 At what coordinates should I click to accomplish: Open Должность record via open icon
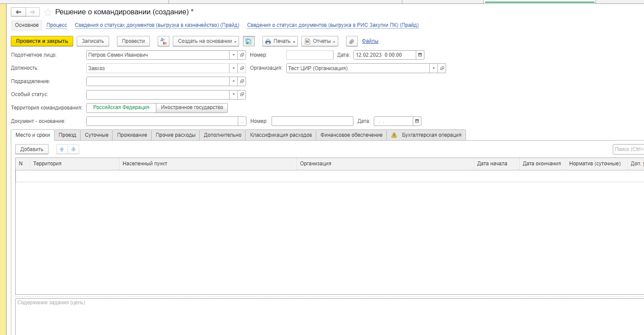pos(242,68)
